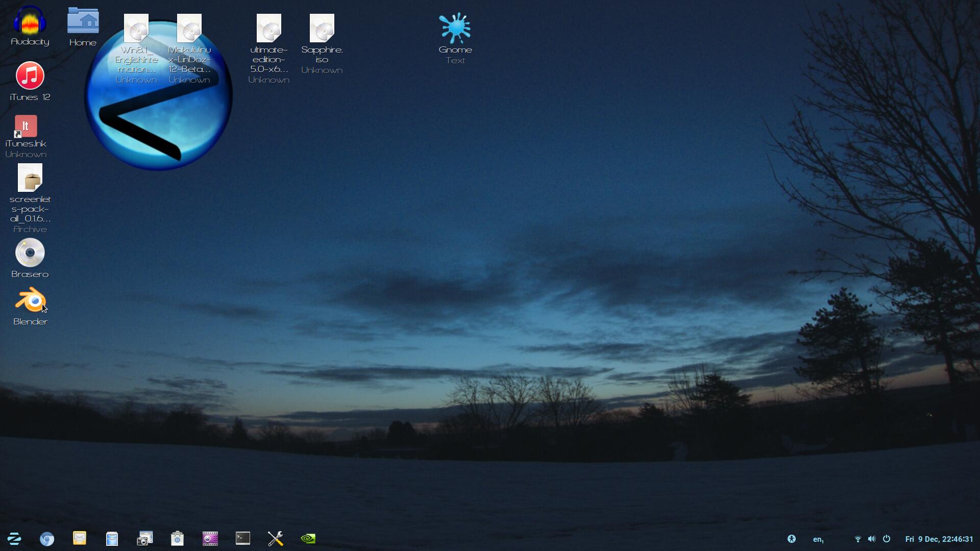Open the purple video app icon
Viewport: 980px width, 551px height.
(x=210, y=539)
